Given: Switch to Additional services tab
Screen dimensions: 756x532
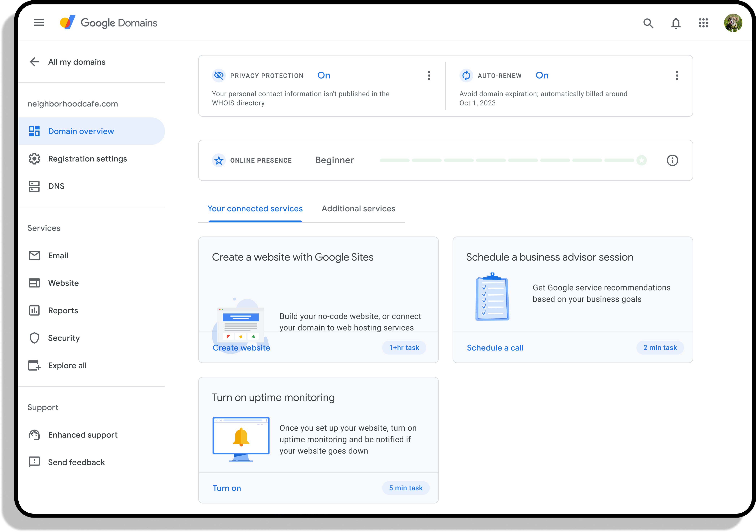Looking at the screenshot, I should tap(358, 209).
